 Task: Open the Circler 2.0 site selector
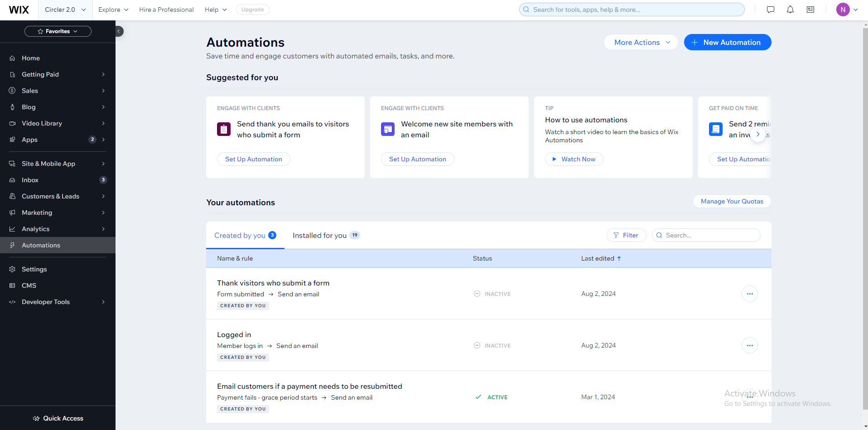coord(65,10)
